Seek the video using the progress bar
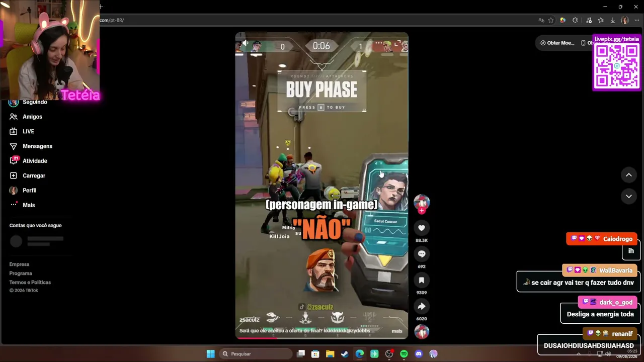644x362 pixels. tap(322, 338)
